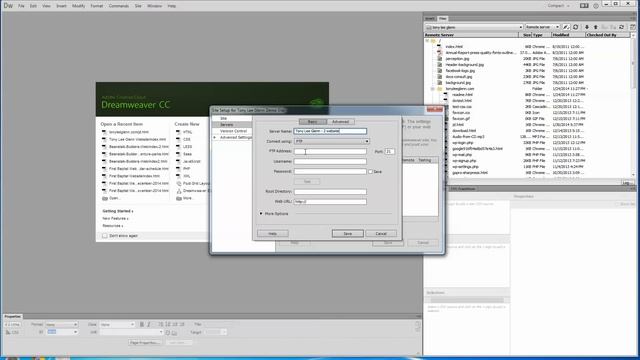Image resolution: width=640 pixels, height=360 pixels.
Task: Click the Put files up-arrow icon
Action: tap(596, 27)
